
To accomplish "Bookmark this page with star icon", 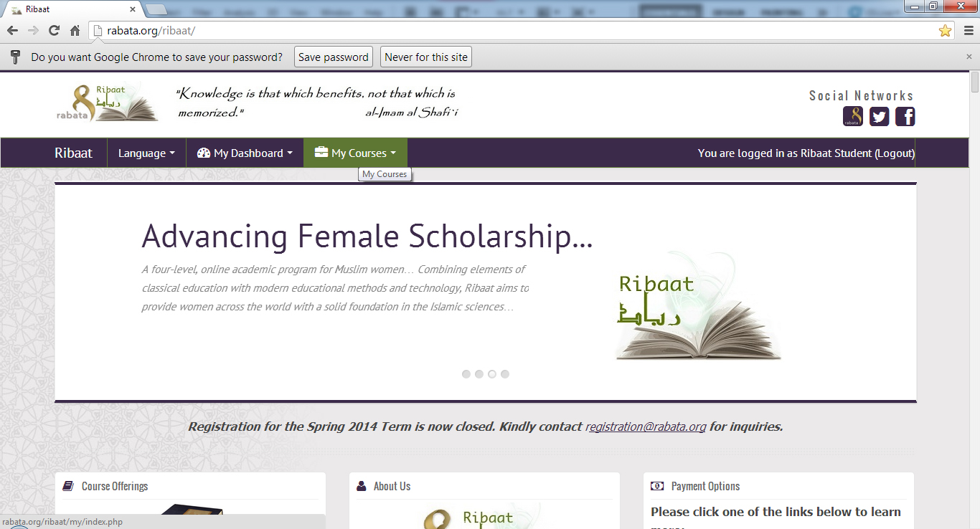I will click(x=945, y=31).
